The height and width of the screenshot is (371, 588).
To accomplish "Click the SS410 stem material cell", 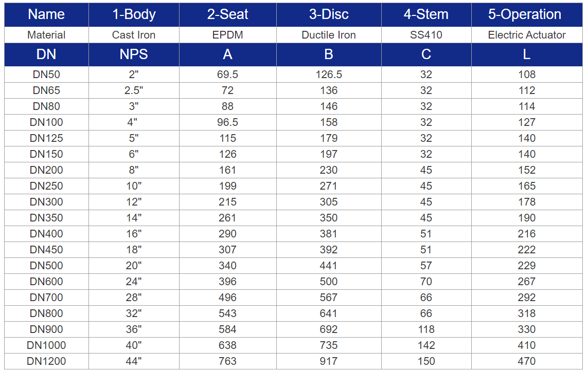I will coord(426,35).
